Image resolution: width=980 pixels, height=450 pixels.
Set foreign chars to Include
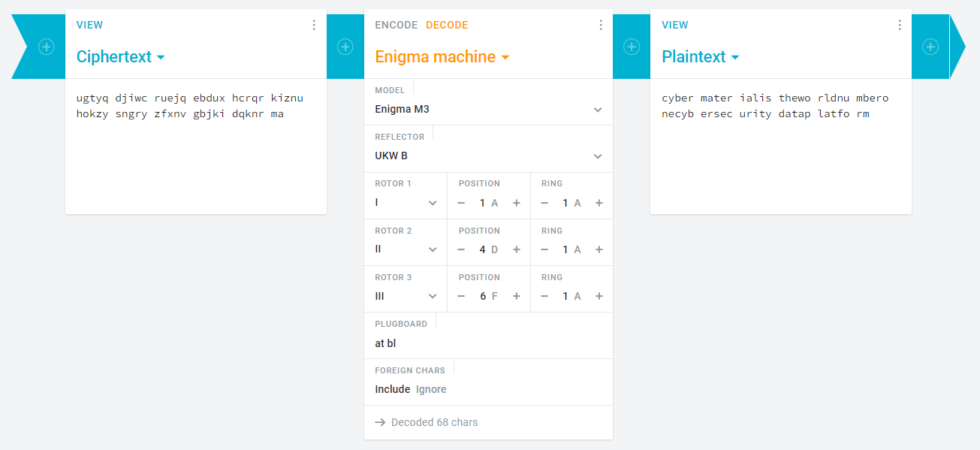coord(392,389)
